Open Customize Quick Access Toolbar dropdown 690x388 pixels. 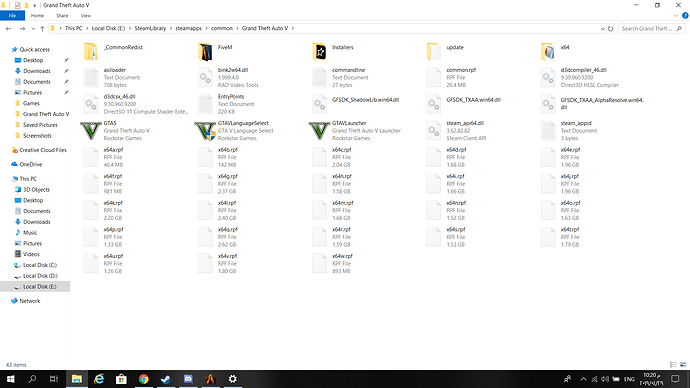pos(34,6)
